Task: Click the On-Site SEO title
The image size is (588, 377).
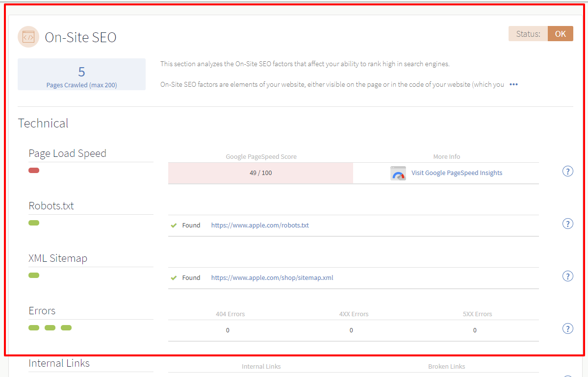Action: [80, 37]
